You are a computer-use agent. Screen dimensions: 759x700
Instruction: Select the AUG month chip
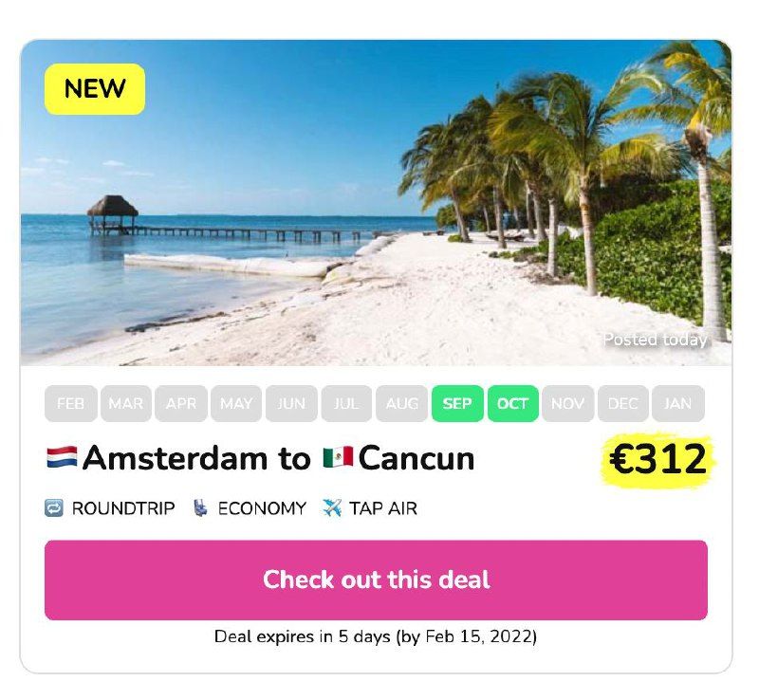401,404
